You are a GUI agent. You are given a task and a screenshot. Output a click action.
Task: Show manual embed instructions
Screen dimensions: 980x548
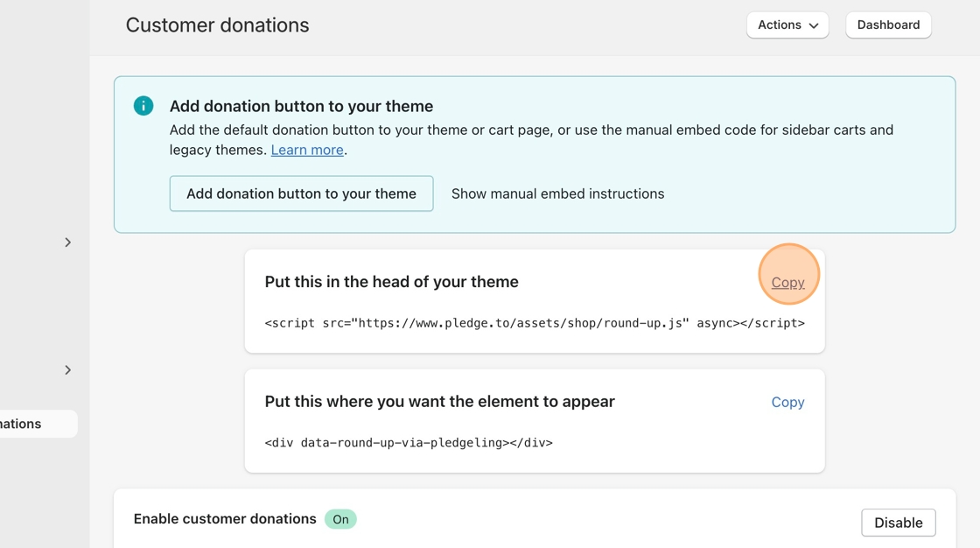(x=557, y=194)
